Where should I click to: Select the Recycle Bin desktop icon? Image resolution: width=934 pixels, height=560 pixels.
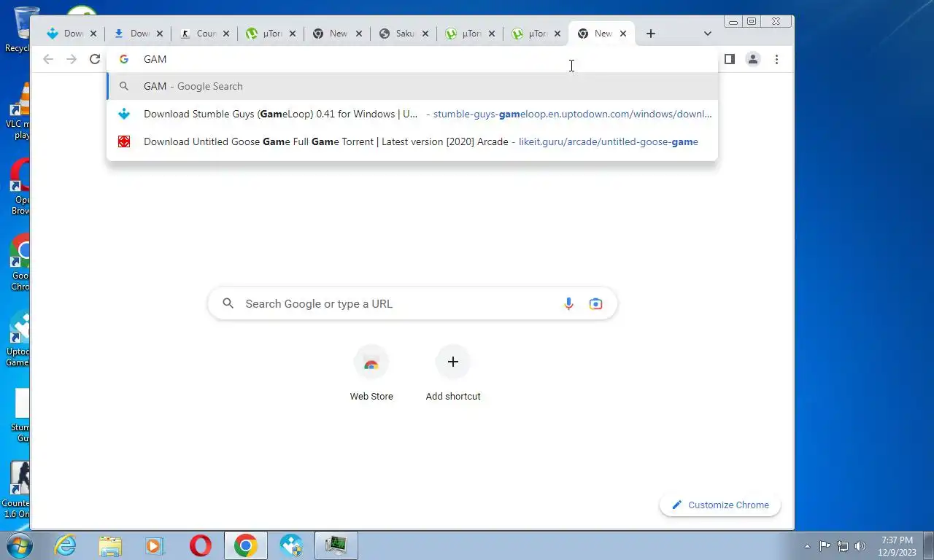pos(18,30)
